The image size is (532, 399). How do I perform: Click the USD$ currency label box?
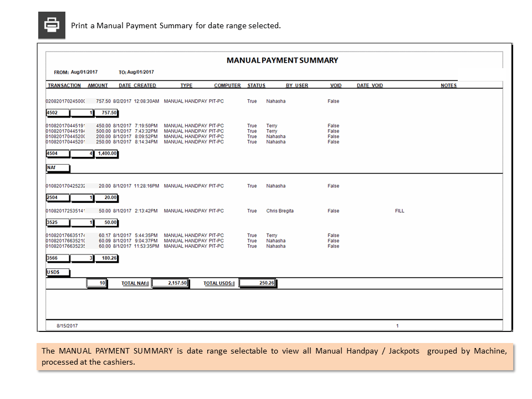pyautogui.click(x=58, y=273)
